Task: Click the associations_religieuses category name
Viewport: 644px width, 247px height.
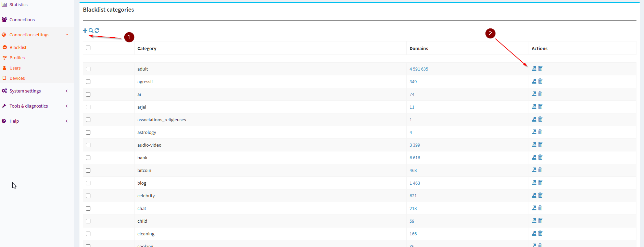Action: click(162, 120)
